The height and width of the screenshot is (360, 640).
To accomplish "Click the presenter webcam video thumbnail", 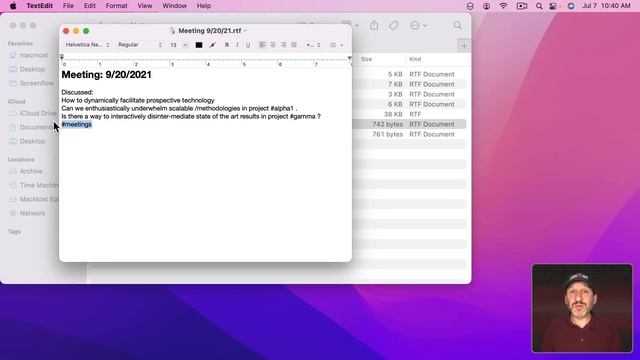I will pyautogui.click(x=582, y=308).
